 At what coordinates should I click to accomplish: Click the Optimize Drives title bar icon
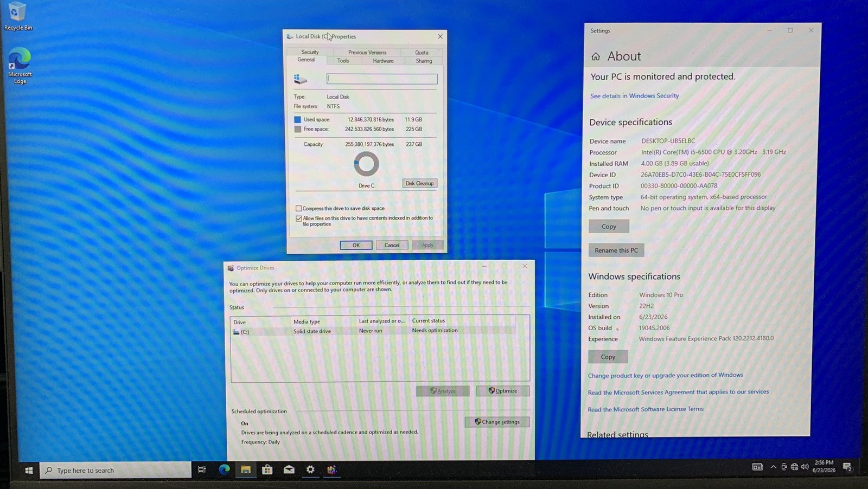click(231, 268)
